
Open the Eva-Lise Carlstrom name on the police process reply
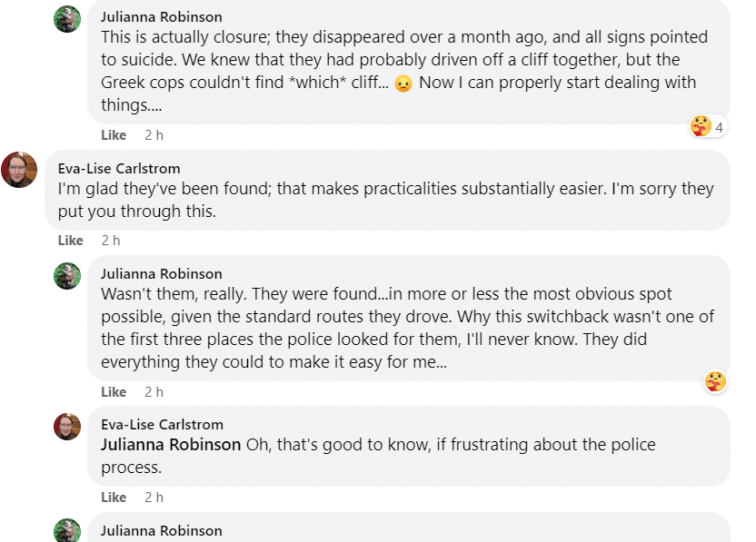coord(162,425)
